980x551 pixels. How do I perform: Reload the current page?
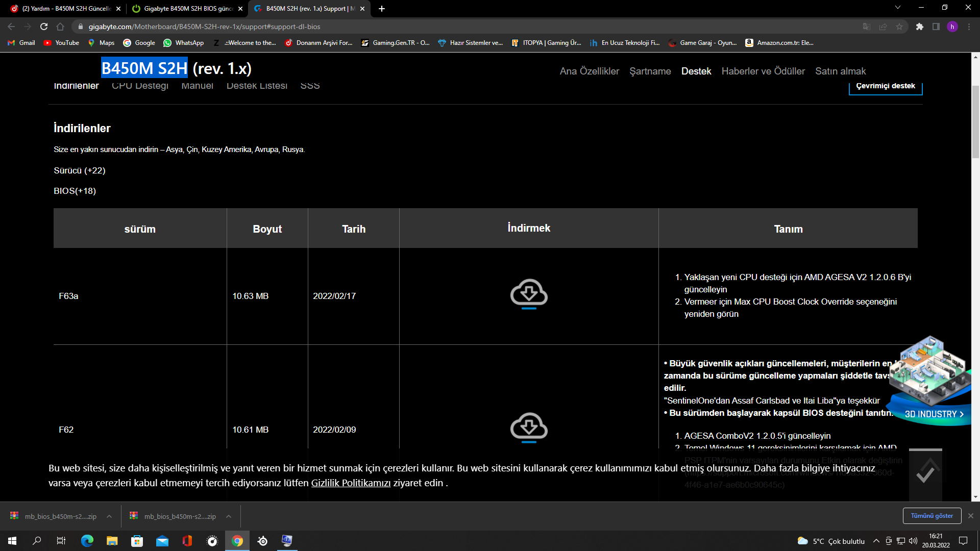(44, 27)
